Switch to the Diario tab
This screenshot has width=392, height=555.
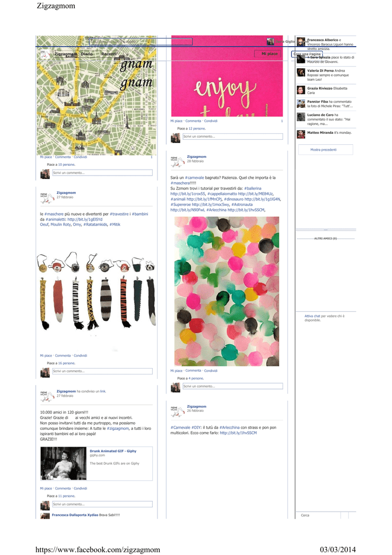(x=87, y=54)
